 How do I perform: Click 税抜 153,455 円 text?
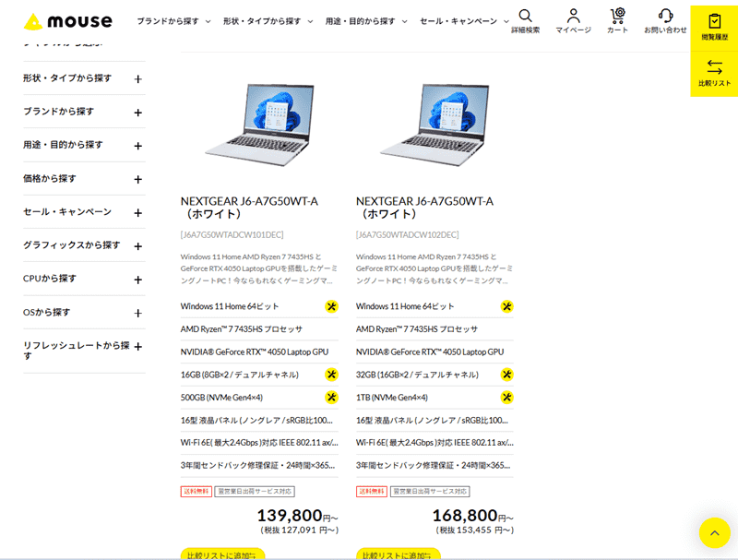475,530
